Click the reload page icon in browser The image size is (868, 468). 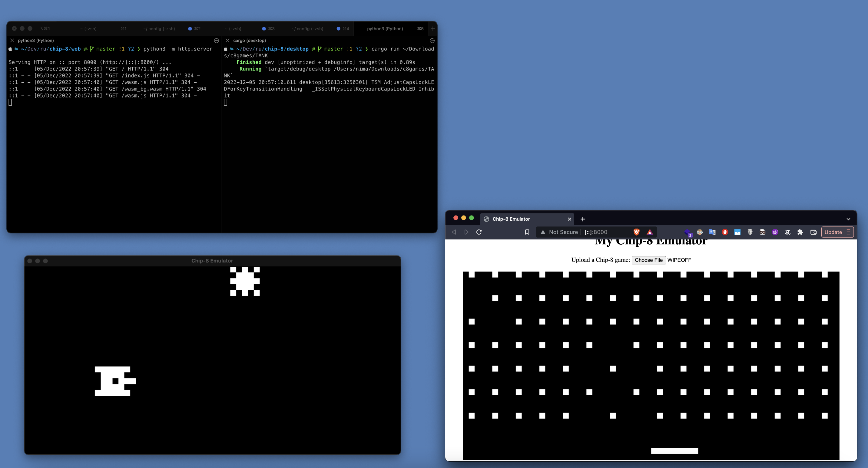479,231
